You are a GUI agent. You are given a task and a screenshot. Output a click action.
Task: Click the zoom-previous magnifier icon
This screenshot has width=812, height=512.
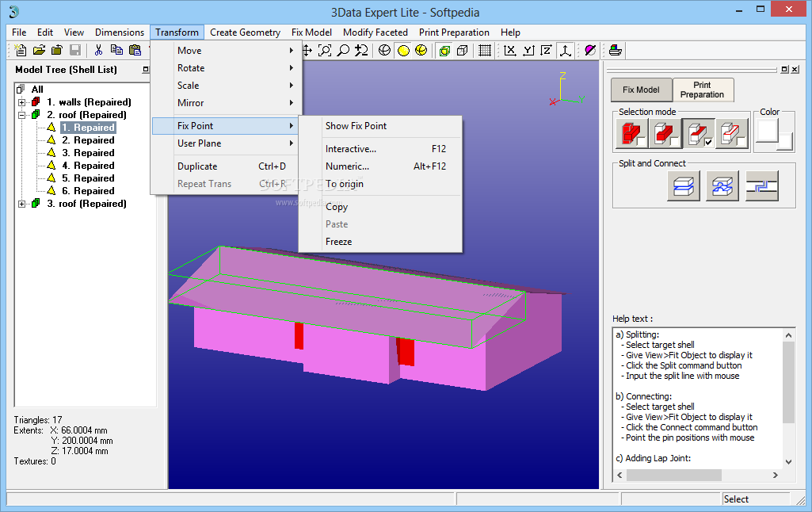361,50
